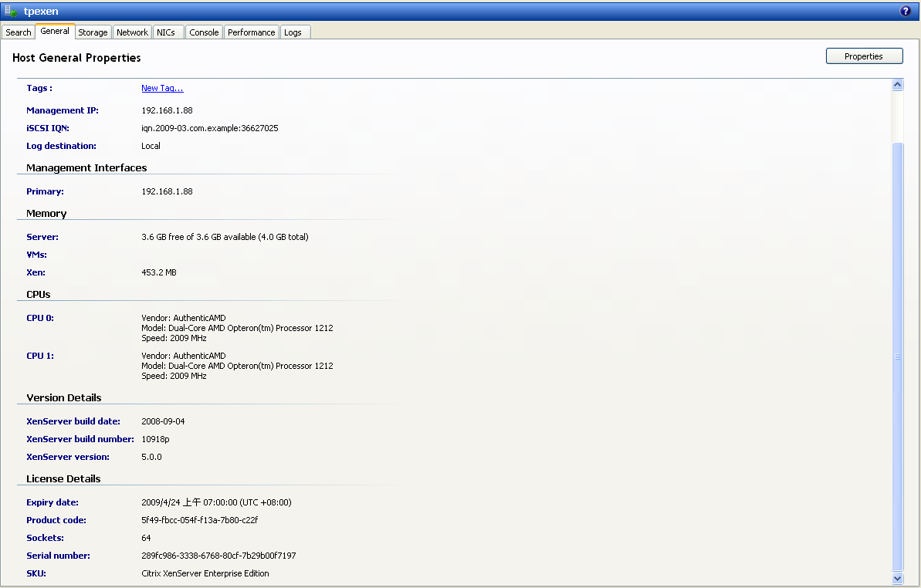This screenshot has width=921, height=588.
Task: Open the help question mark icon
Action: (x=905, y=11)
